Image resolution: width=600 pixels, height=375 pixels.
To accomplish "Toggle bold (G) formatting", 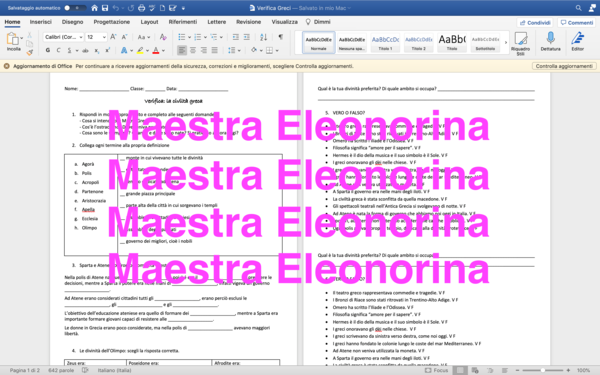I will (x=48, y=50).
